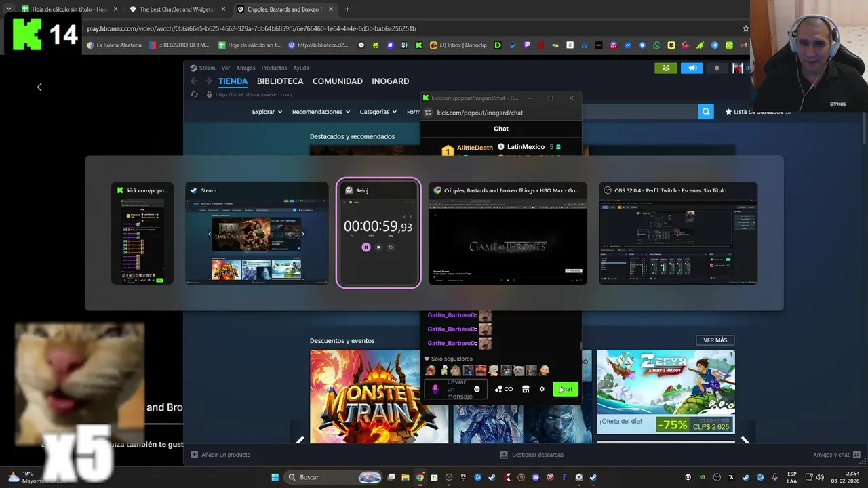Open the (3) Inbox | Donoclip bookmark
This screenshot has width=868, height=488.
[458, 45]
